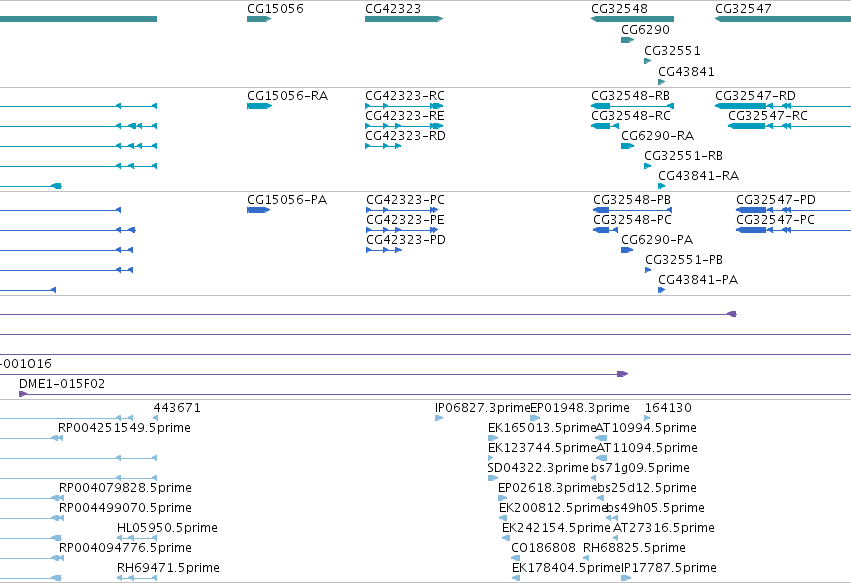
Task: Select protein CG32547-PC
Action: (x=776, y=220)
